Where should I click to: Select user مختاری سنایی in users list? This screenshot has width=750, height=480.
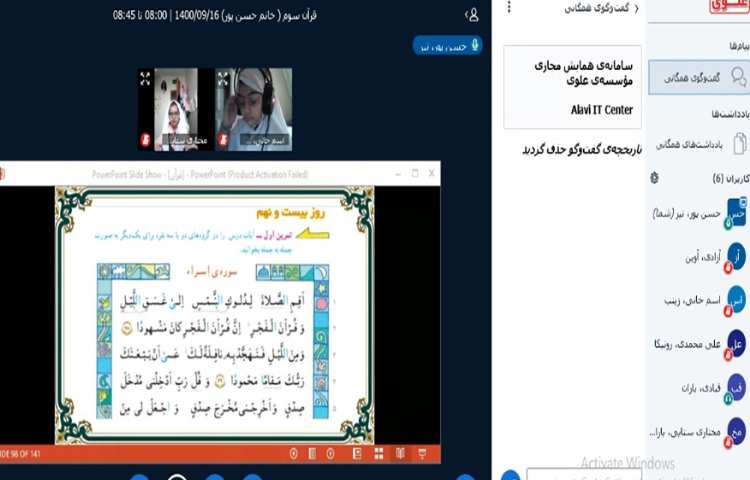point(699,432)
